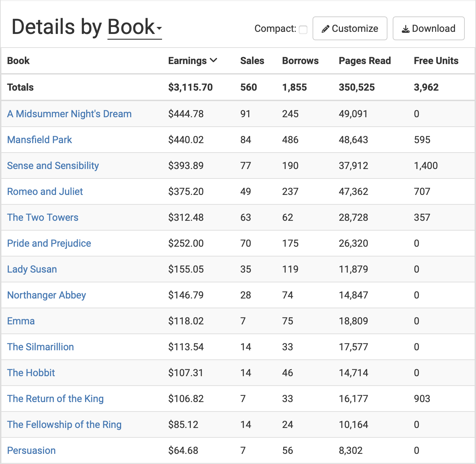The image size is (476, 464).
Task: Click the Customize button
Action: coord(350,28)
